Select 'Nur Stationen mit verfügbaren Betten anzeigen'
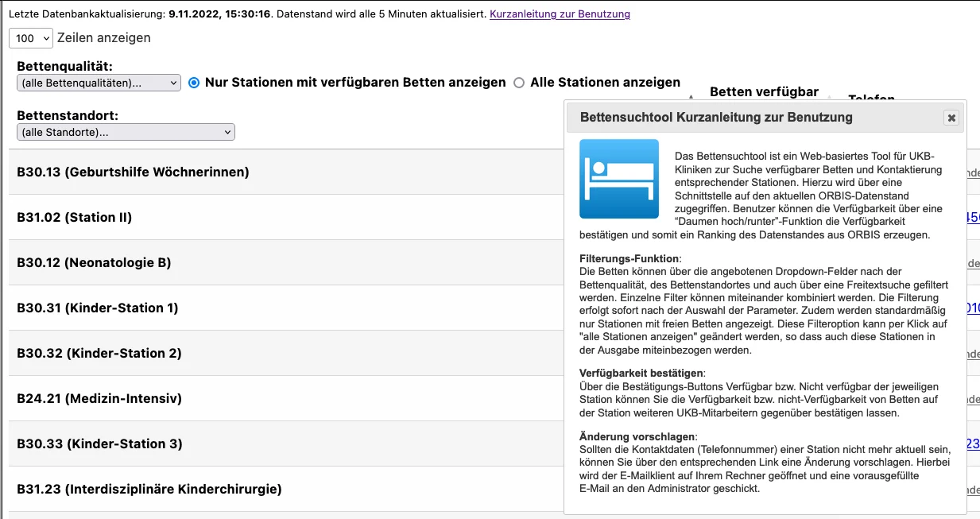The height and width of the screenshot is (519, 980). pyautogui.click(x=194, y=83)
